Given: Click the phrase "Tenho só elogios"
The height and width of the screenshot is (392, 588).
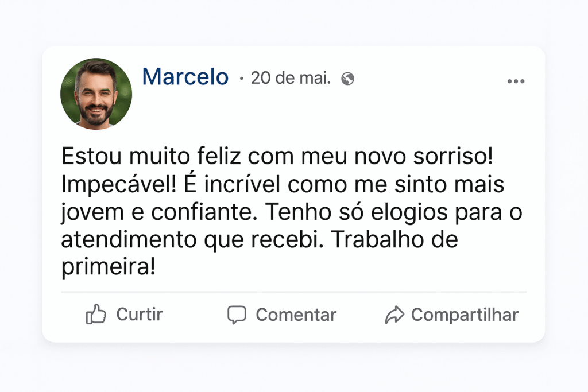Looking at the screenshot, I should coord(357,212).
